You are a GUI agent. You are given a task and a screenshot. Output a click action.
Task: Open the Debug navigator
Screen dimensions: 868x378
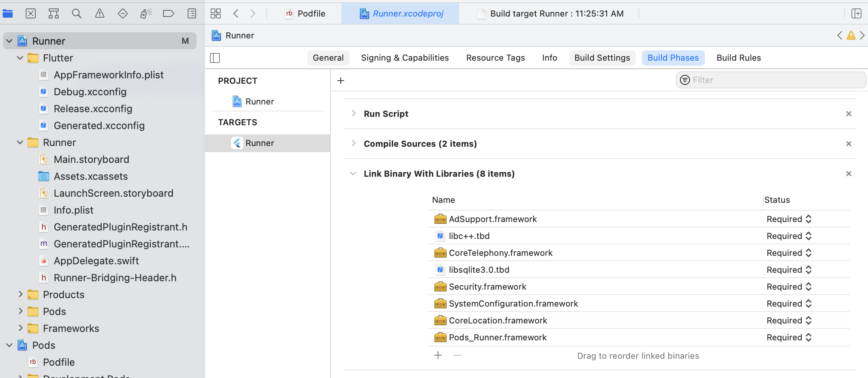point(146,14)
